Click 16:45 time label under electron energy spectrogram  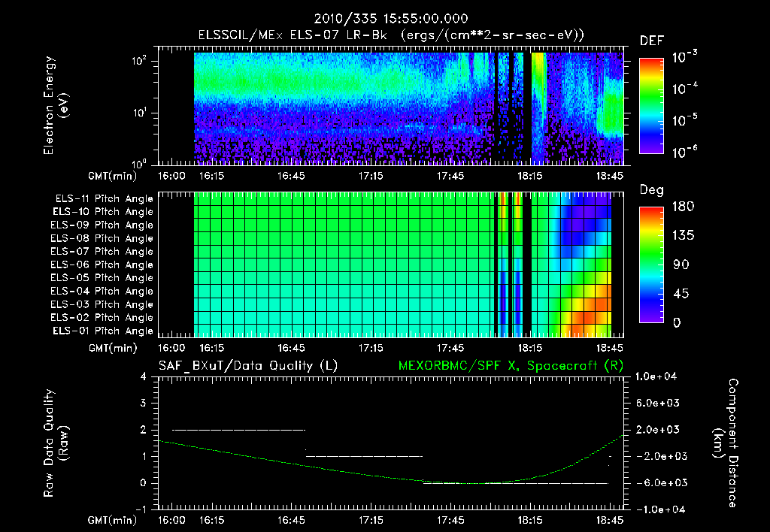(291, 176)
